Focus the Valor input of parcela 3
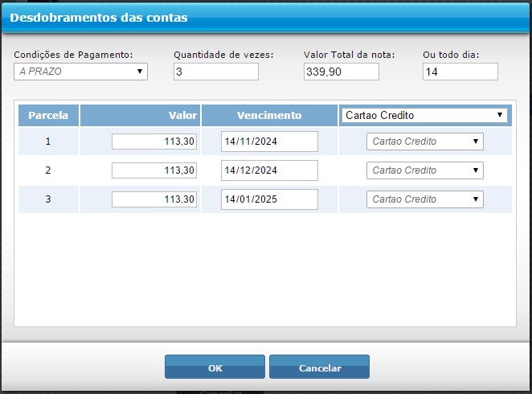The image size is (532, 394). [x=154, y=199]
